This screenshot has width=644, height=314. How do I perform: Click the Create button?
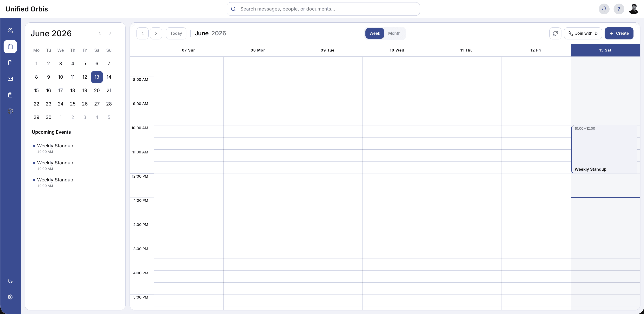point(619,33)
